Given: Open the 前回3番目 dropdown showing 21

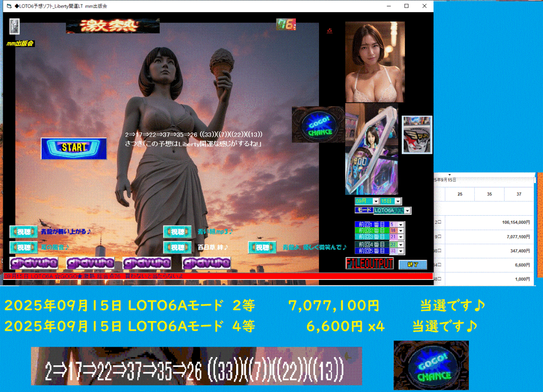Looking at the screenshot, I should [x=400, y=236].
